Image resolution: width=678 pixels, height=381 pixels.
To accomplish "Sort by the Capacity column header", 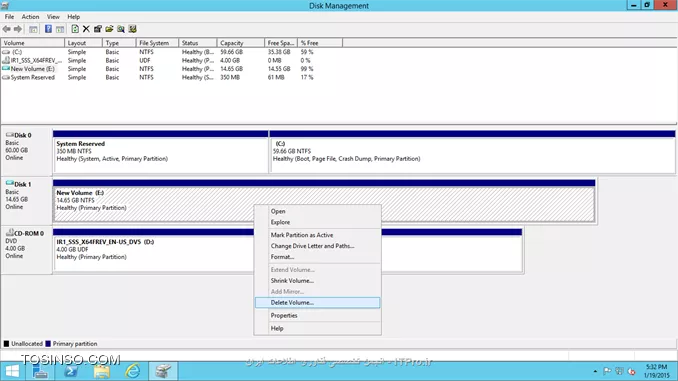I will coord(240,43).
